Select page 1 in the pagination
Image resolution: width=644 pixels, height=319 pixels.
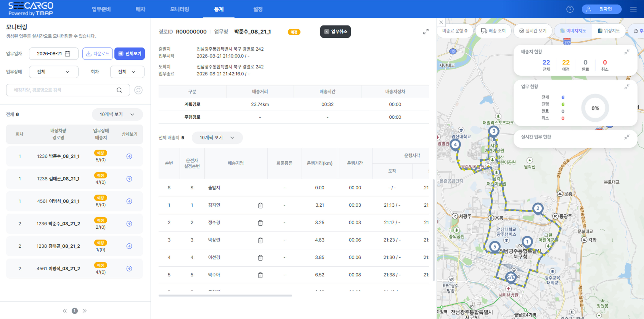[x=74, y=311]
